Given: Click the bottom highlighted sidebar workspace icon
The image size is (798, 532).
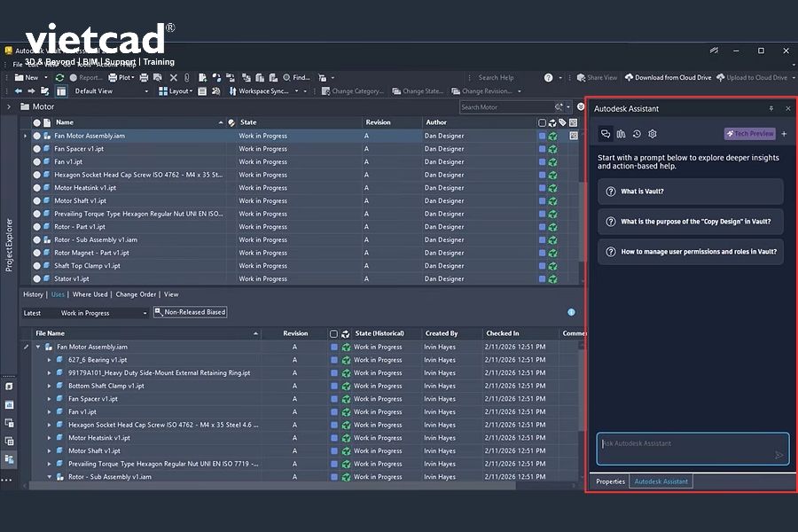Looking at the screenshot, I should (x=9, y=458).
